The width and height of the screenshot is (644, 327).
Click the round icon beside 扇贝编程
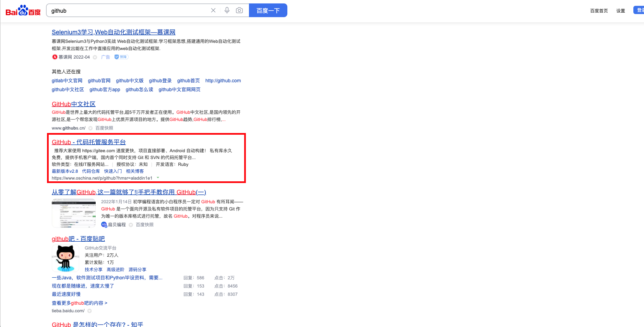point(131,225)
